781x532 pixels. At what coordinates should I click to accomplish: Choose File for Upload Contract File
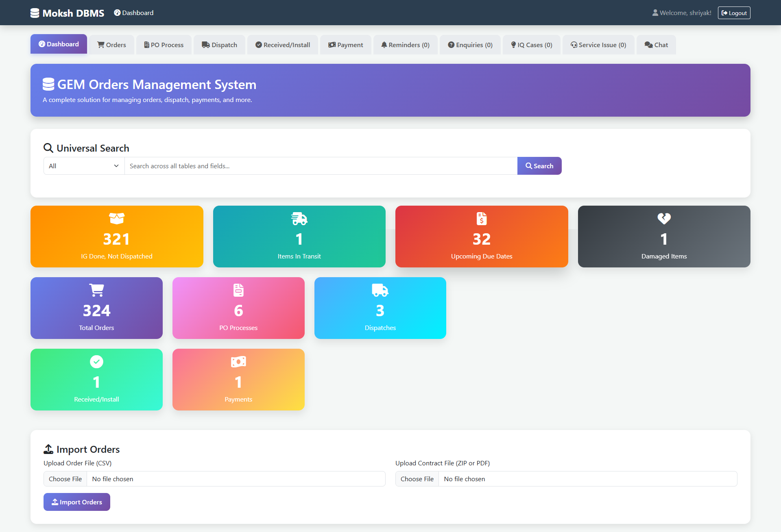point(417,479)
